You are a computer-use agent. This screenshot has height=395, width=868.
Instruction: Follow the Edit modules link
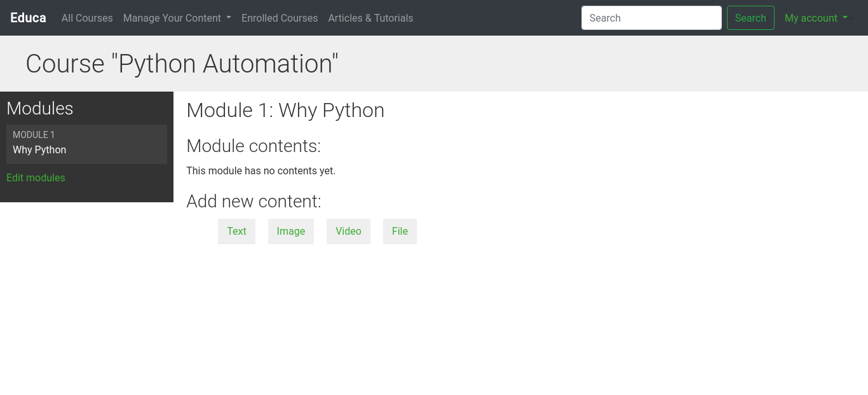coord(36,177)
